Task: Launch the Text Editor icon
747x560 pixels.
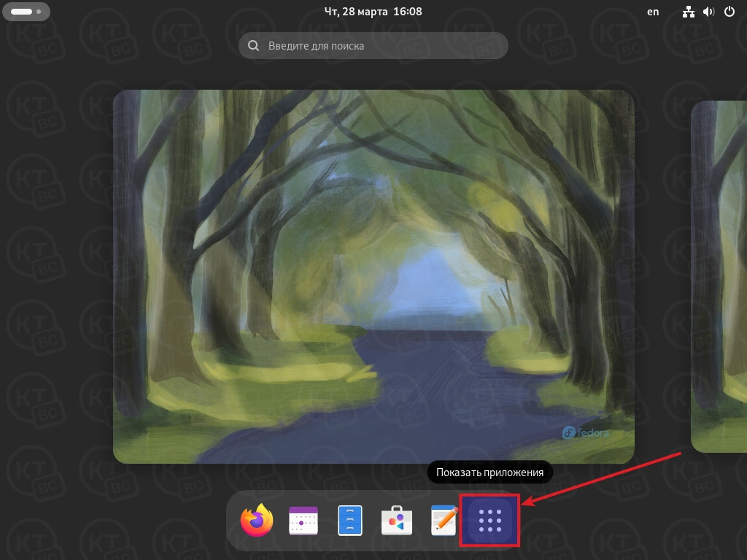Action: coord(444,521)
